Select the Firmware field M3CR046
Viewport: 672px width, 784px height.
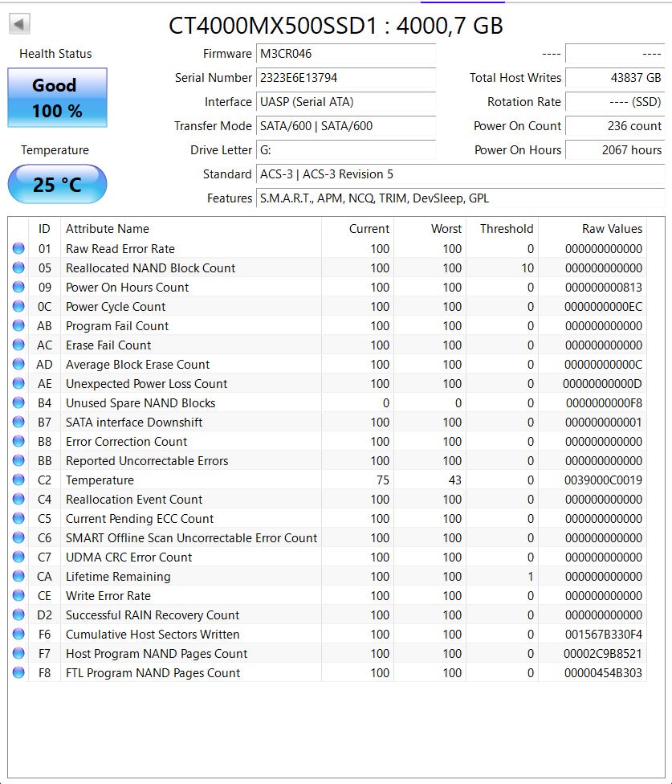pyautogui.click(x=346, y=54)
